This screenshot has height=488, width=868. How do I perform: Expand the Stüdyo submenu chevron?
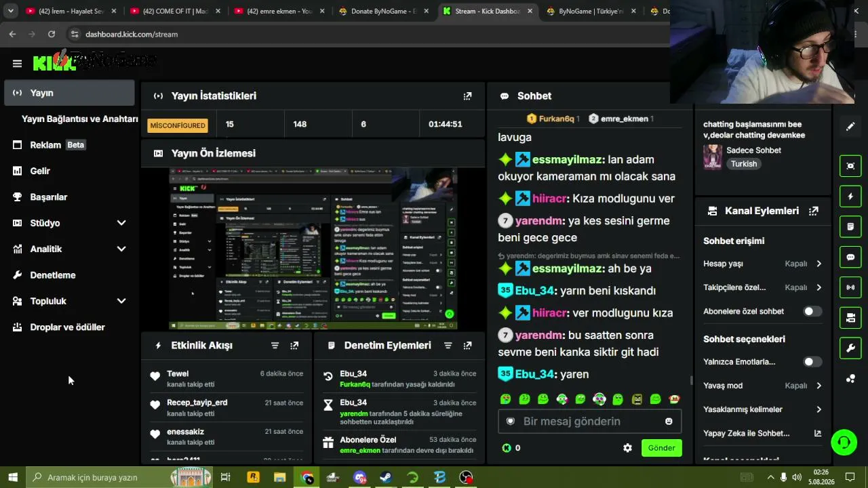click(121, 223)
